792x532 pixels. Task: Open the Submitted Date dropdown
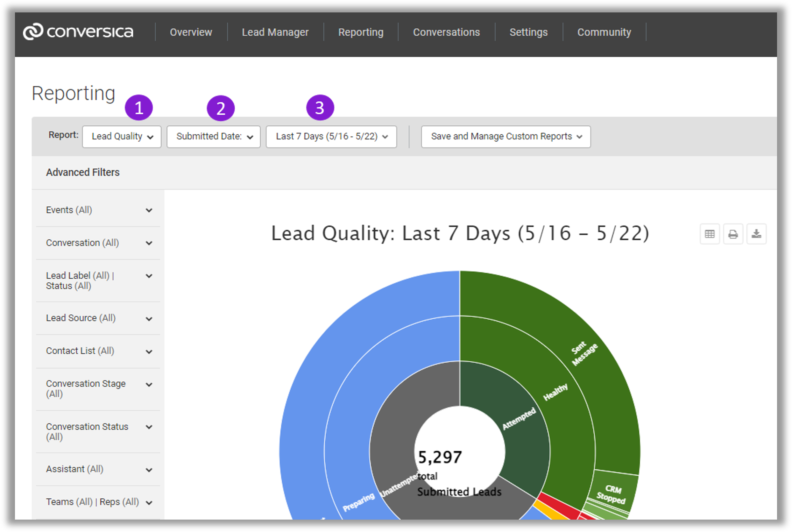tap(214, 137)
